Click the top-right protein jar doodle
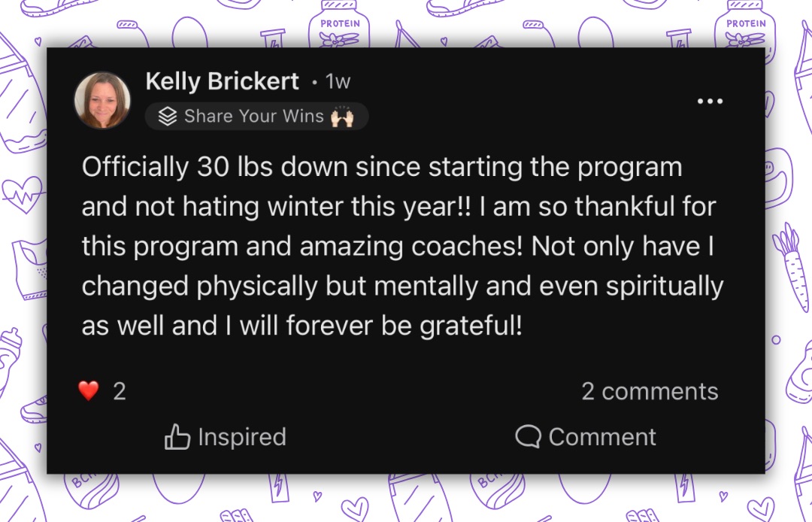The height and width of the screenshot is (522, 812). (746, 26)
